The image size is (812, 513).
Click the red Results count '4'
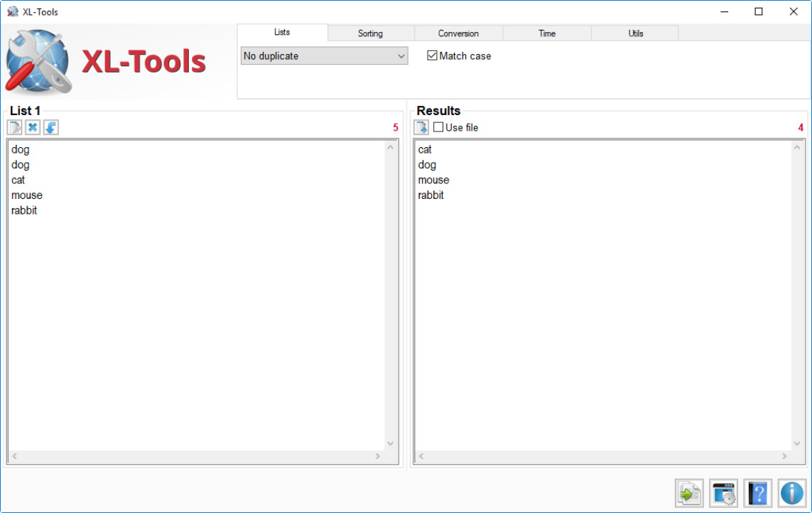801,127
